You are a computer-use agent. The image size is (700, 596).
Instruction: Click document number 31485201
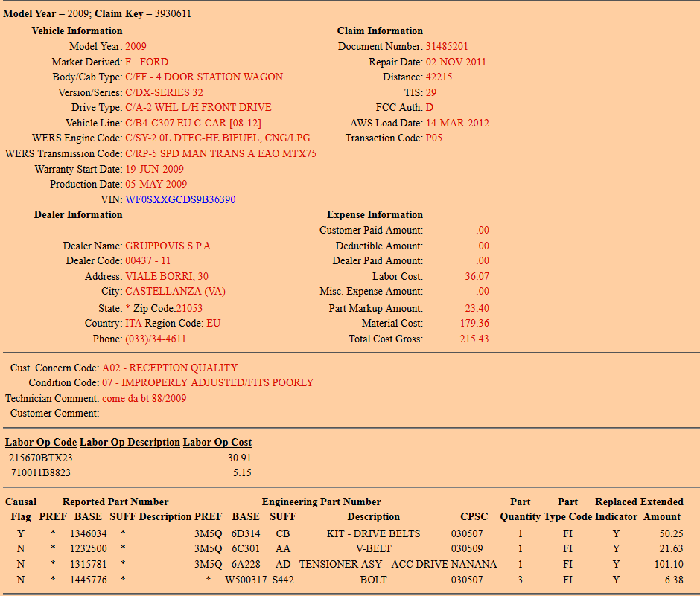[446, 46]
